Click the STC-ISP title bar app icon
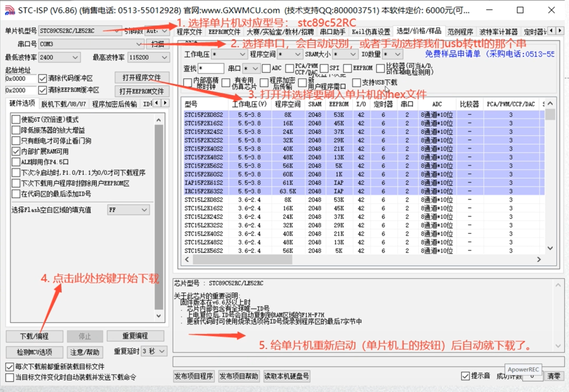The image size is (569, 392). [10, 10]
